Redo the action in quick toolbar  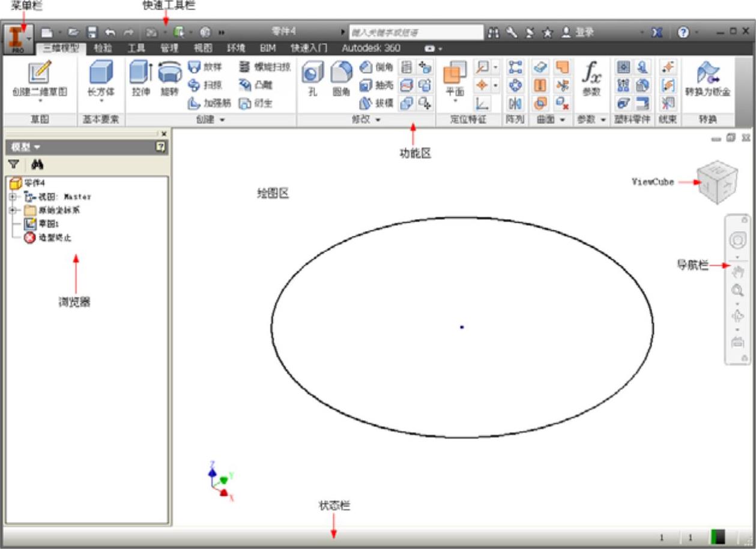pyautogui.click(x=129, y=32)
